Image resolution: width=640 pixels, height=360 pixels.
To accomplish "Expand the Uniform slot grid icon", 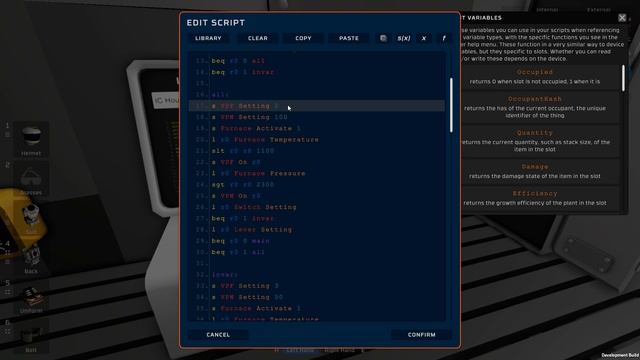I will (x=7, y=292).
